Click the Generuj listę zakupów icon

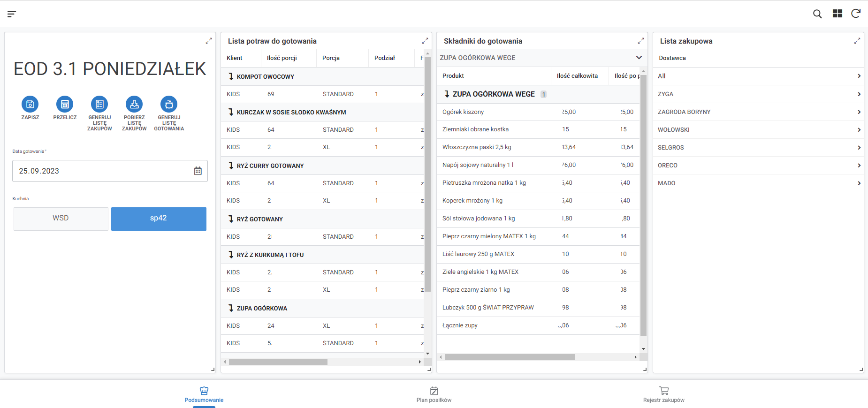tap(99, 104)
